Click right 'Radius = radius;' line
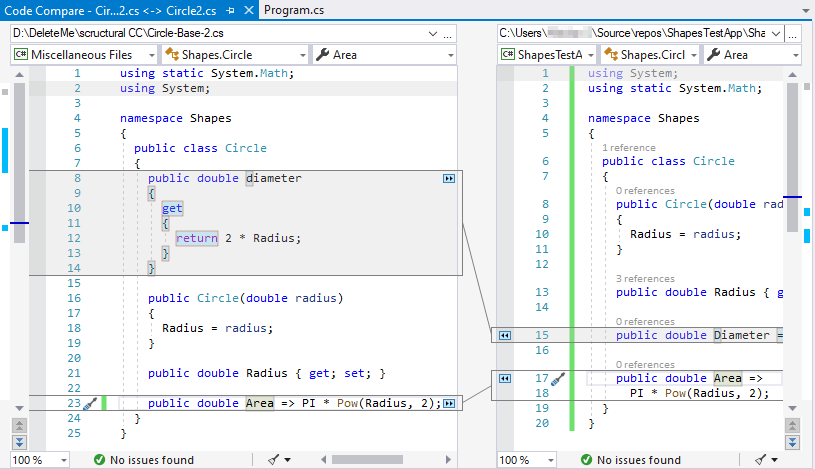This screenshot has height=469, width=815. click(685, 234)
